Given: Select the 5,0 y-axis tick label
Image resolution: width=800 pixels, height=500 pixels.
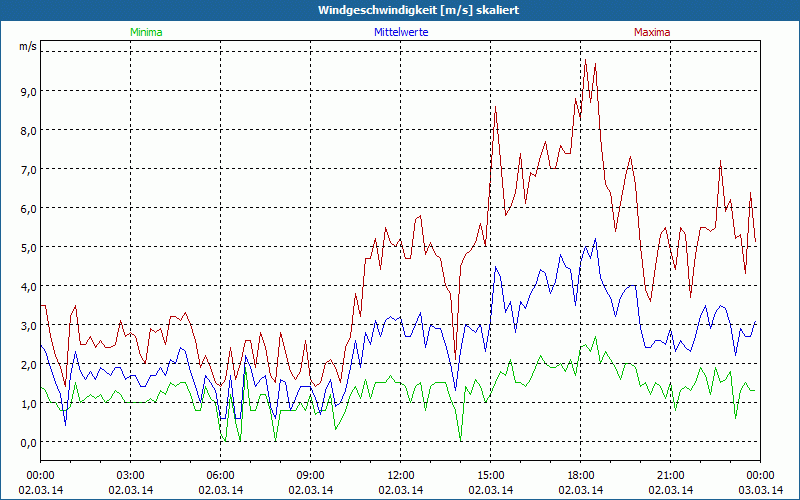Looking at the screenshot, I should click(x=27, y=247).
